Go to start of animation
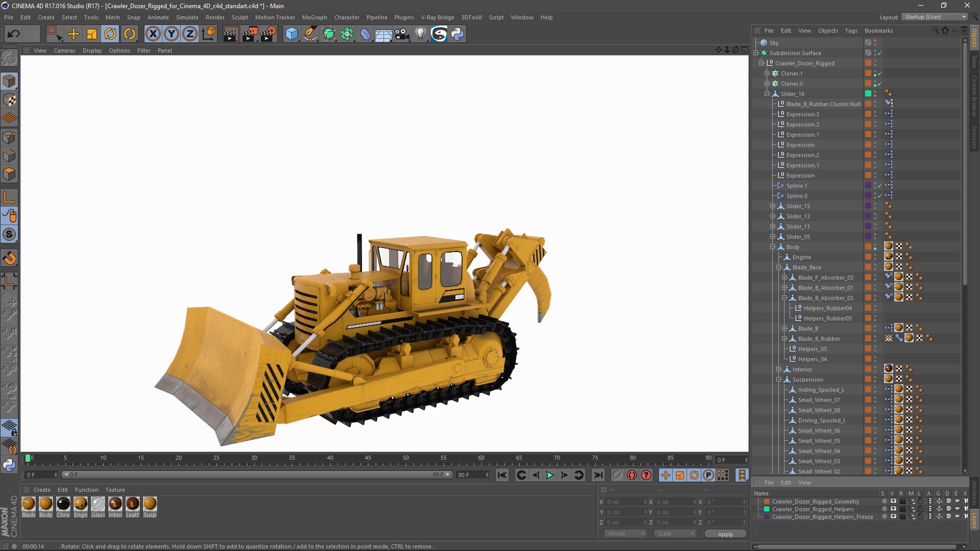980x551 pixels. 502,475
